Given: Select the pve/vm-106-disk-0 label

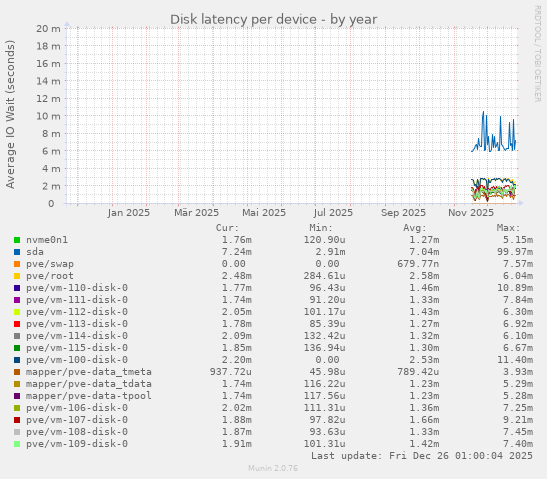Looking at the screenshot, I should click(x=77, y=408).
